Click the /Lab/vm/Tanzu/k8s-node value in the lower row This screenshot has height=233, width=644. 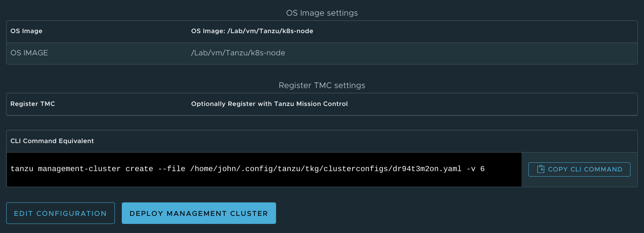point(238,53)
